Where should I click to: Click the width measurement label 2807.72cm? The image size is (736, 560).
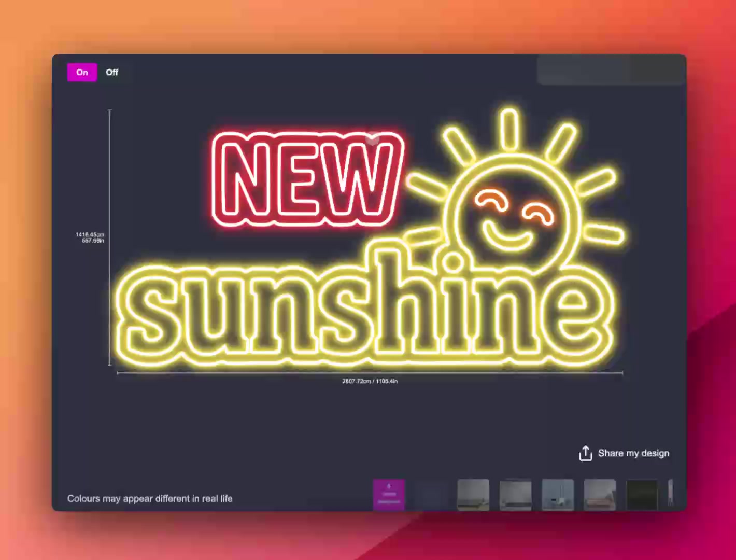click(x=369, y=381)
